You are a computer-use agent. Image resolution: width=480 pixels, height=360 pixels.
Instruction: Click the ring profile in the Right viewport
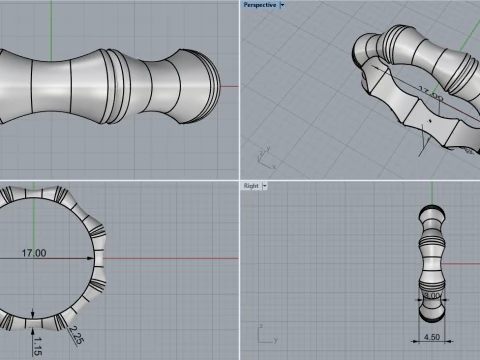tap(432, 264)
